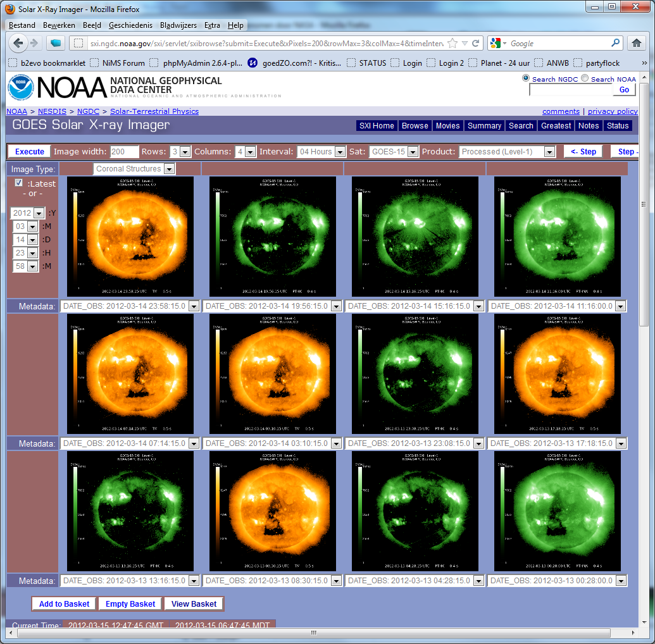Click the magnifier icon in the Google search box
The width and height of the screenshot is (655, 644).
(x=614, y=43)
